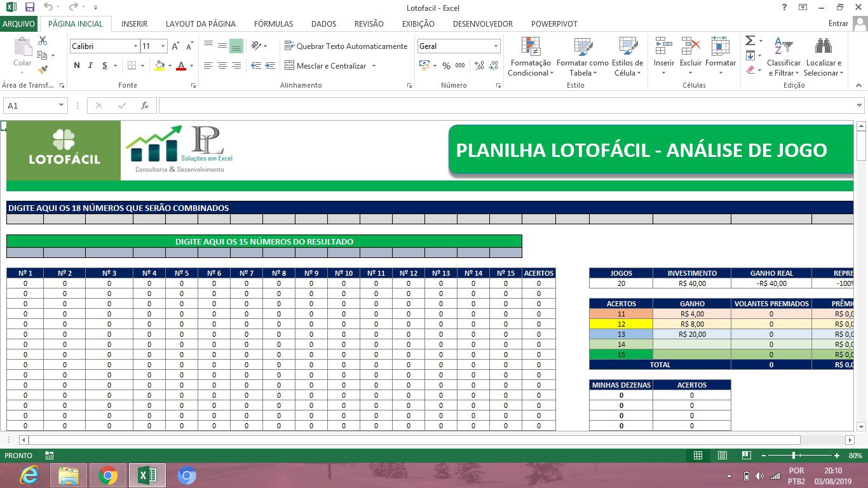Toggle bottom vertical alignment
Image resolution: width=868 pixels, height=488 pixels.
pos(236,46)
